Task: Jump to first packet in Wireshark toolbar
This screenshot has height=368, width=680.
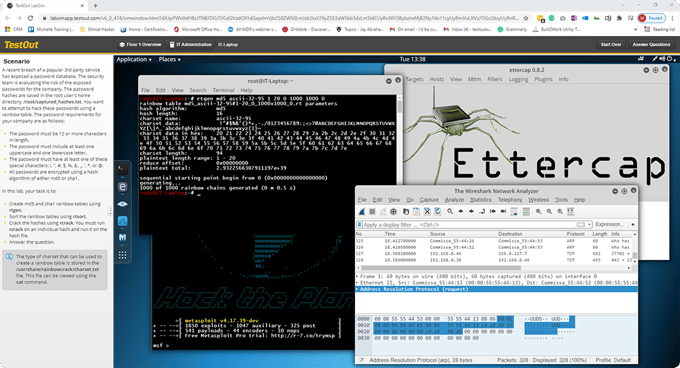Action: tap(493, 212)
